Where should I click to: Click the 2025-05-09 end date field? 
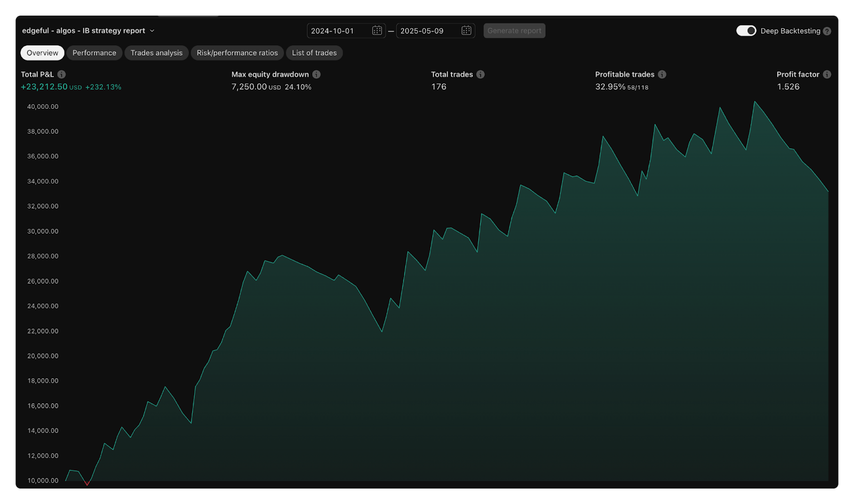(428, 31)
